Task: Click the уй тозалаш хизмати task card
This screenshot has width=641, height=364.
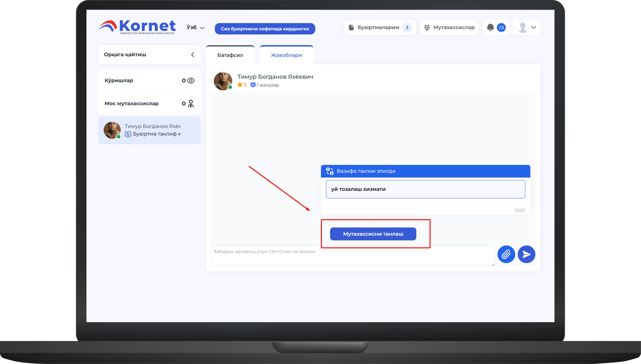Action: (x=425, y=189)
